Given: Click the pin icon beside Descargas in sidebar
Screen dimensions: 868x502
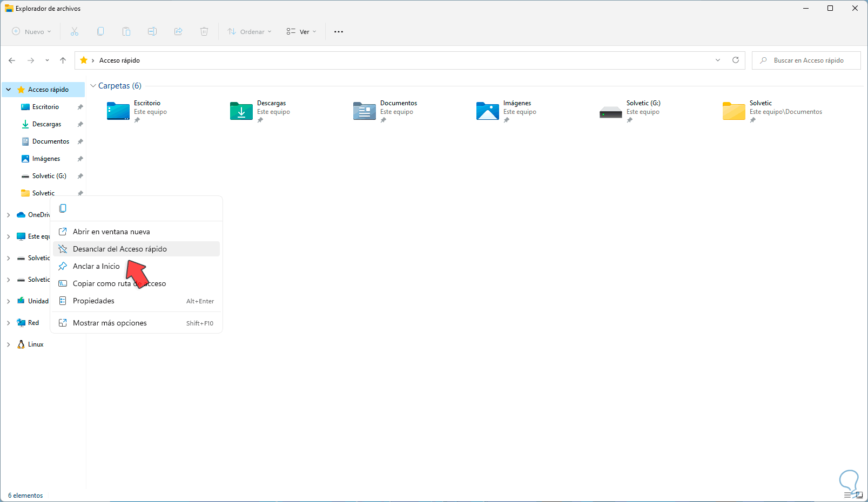Looking at the screenshot, I should click(80, 124).
